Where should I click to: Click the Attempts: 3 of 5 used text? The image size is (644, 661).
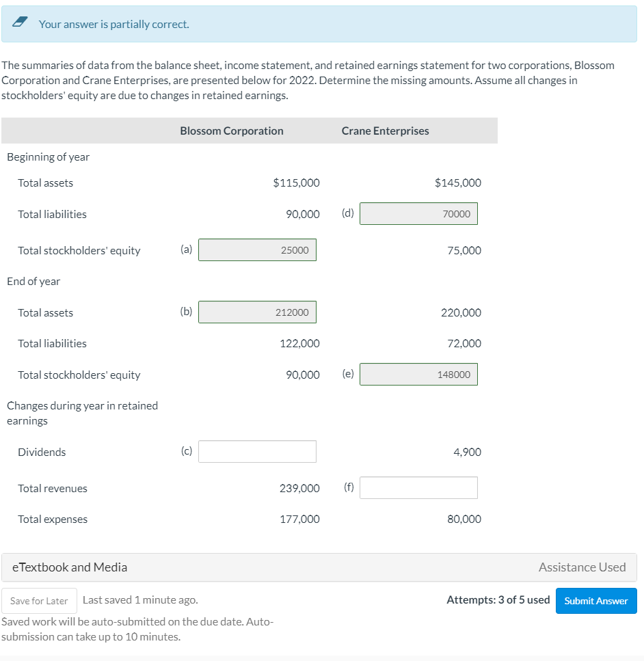(497, 600)
